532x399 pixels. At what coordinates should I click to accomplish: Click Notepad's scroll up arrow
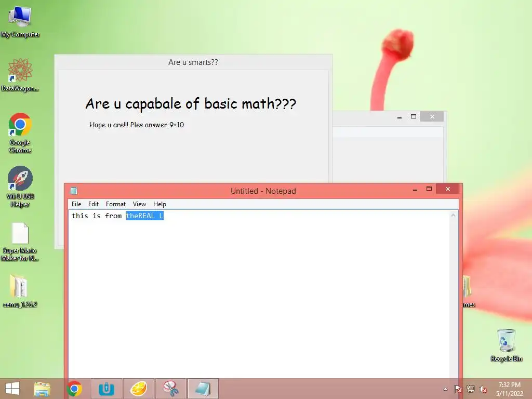point(453,216)
